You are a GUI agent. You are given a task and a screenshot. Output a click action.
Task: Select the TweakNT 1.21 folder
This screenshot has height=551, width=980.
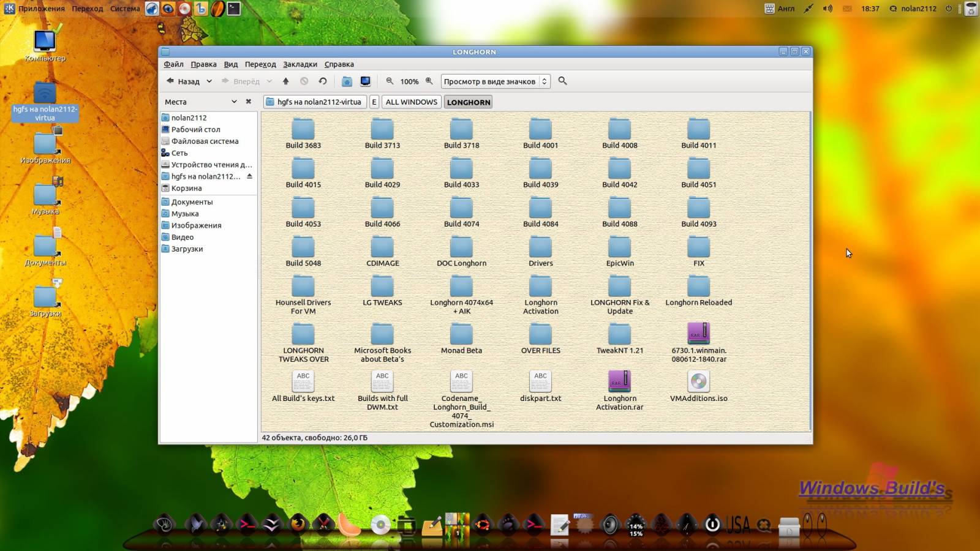tap(620, 339)
